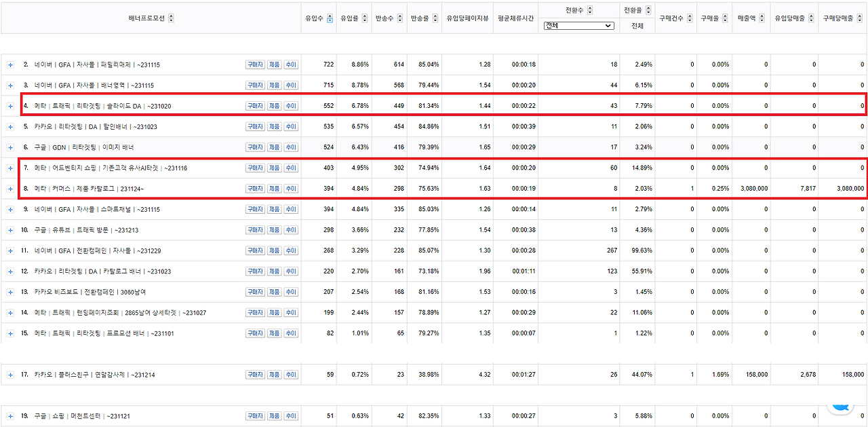Screen dimensions: 868x427
Task: Expand row 3 네이버 GFA 배너영역
Action: (10, 86)
